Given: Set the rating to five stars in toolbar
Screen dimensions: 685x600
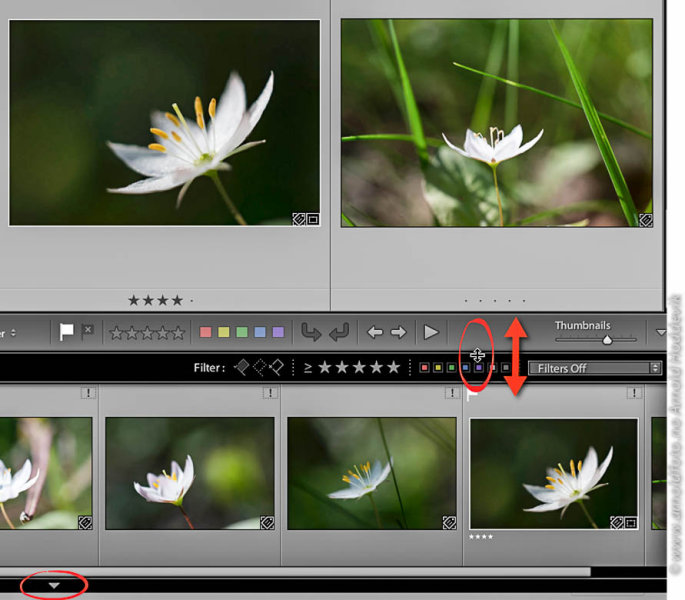Looking at the screenshot, I should click(x=178, y=333).
